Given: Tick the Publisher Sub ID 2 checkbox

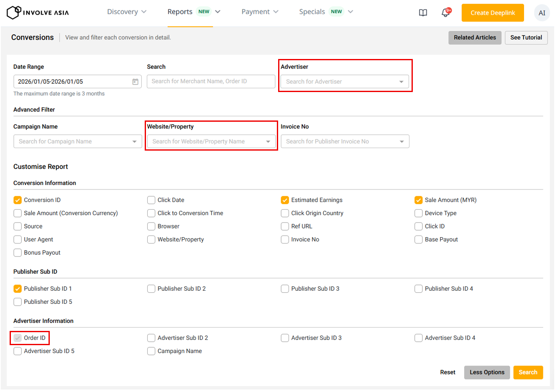Looking at the screenshot, I should 151,289.
